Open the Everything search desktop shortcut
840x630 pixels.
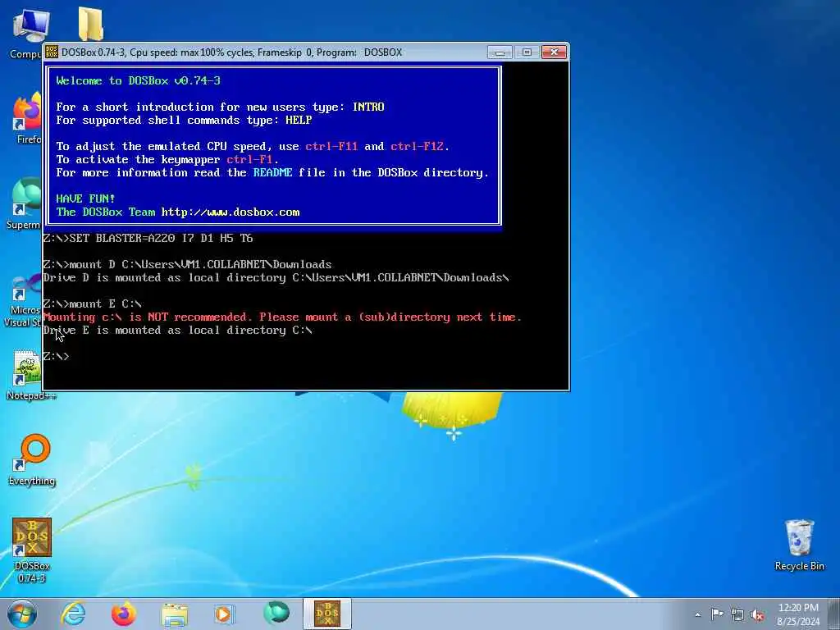click(x=32, y=459)
